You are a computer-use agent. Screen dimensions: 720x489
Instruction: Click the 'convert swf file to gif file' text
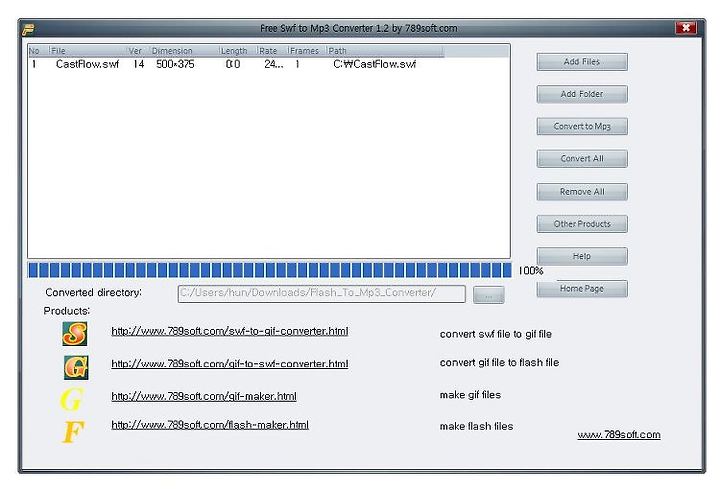pos(495,334)
